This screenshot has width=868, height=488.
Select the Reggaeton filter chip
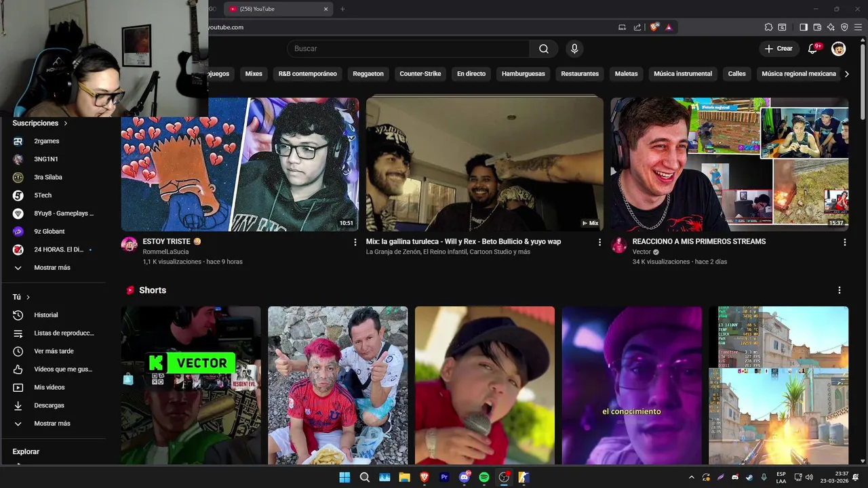[368, 74]
